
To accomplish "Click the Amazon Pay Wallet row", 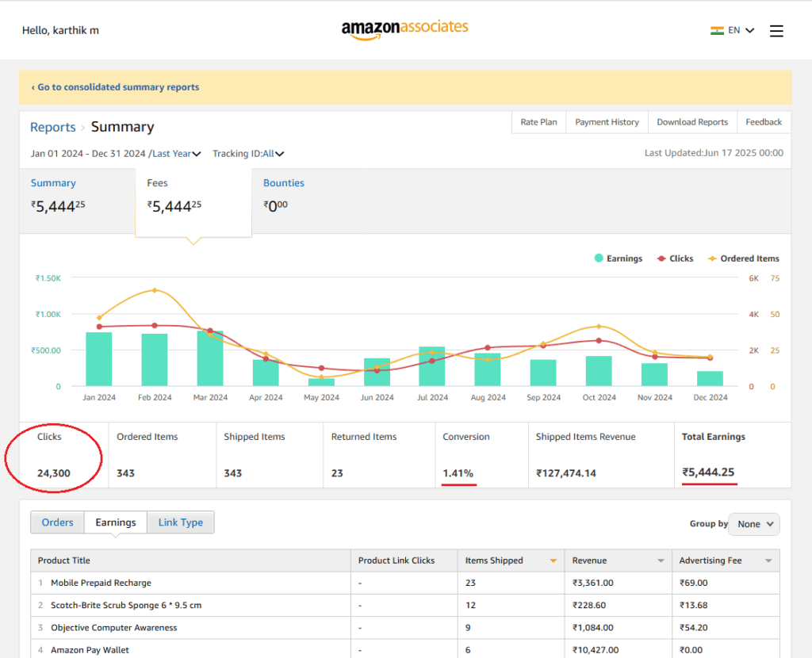I will pos(405,649).
